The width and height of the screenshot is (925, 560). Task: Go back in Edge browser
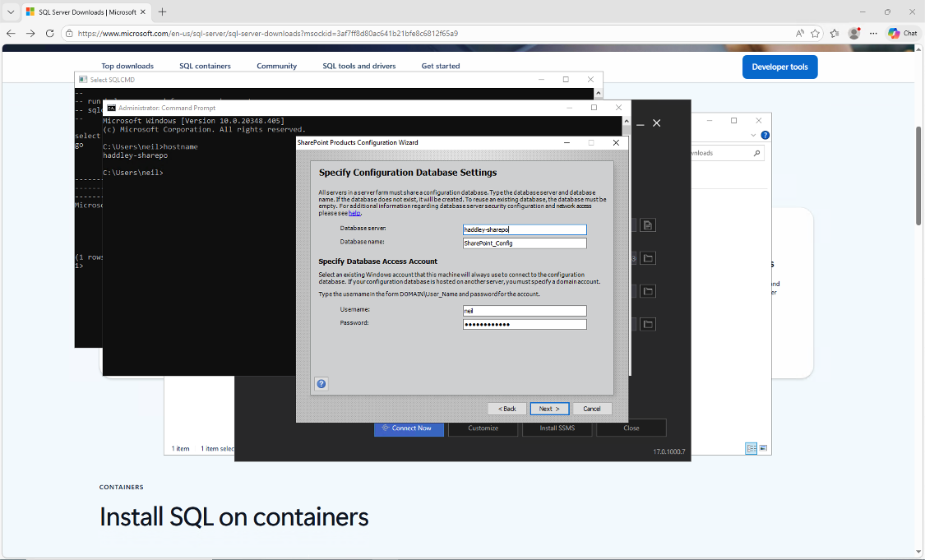[x=12, y=34]
